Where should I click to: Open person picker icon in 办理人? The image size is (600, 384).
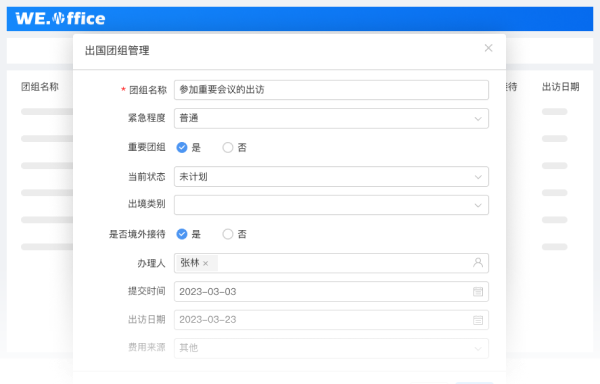[x=478, y=263]
